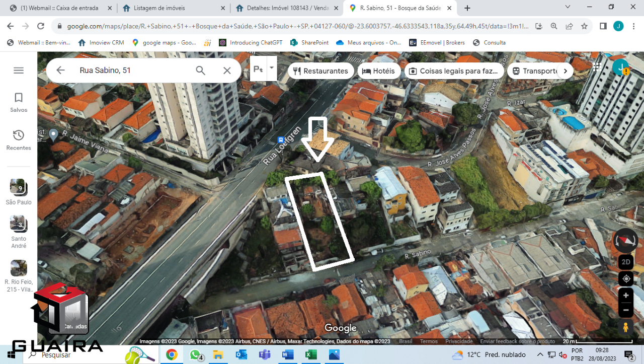Image resolution: width=644 pixels, height=364 pixels.
Task: Open the Google Maps hamburger menu
Action: point(19,70)
